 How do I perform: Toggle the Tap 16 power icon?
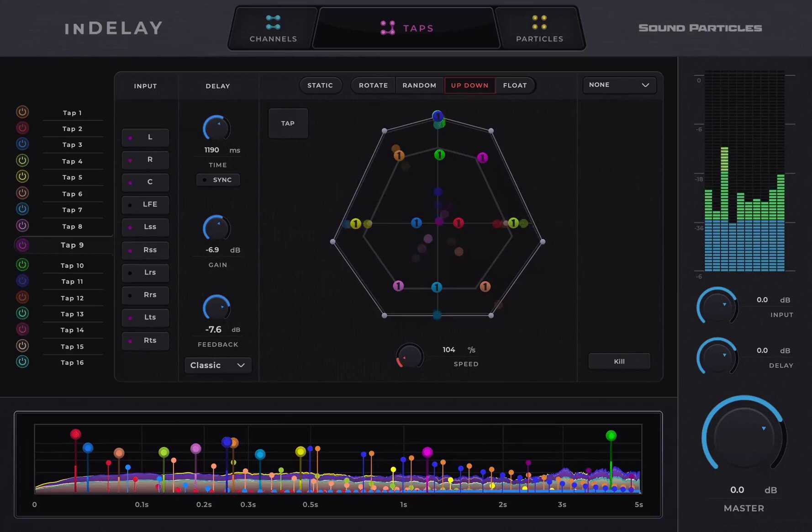22,362
